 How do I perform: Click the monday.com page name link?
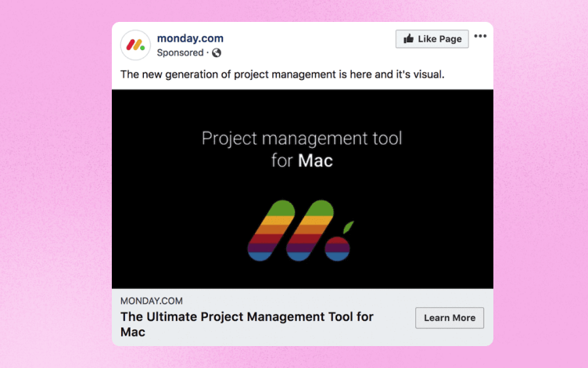(190, 38)
